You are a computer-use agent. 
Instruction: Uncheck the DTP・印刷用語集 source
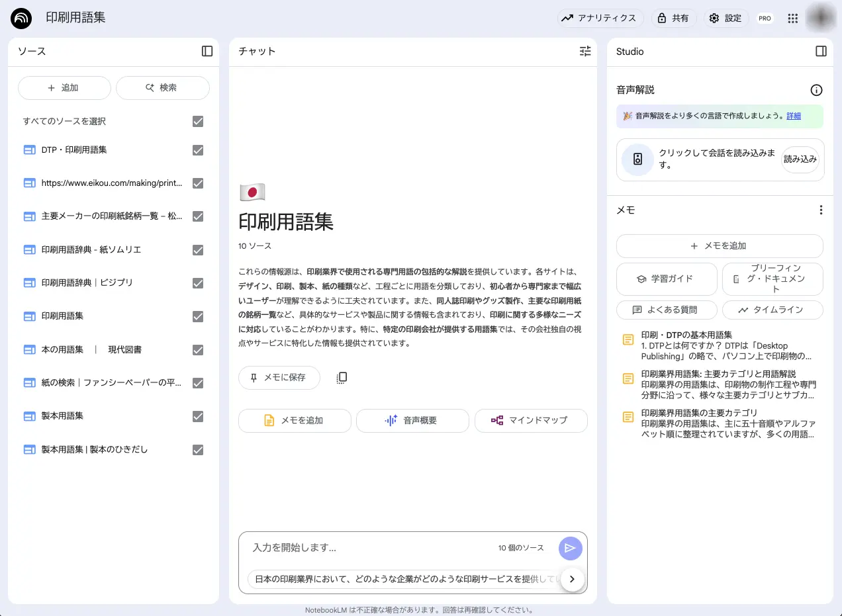point(198,150)
